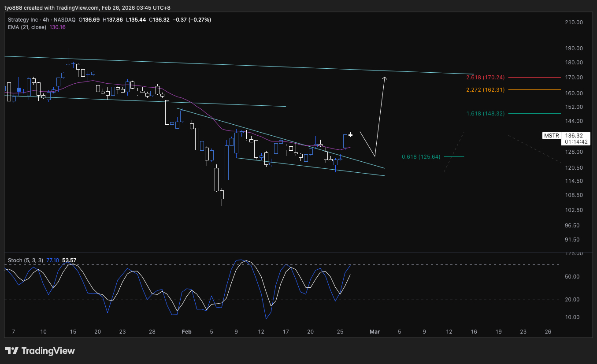
Task: Click the white projection arrow head
Action: (385, 79)
